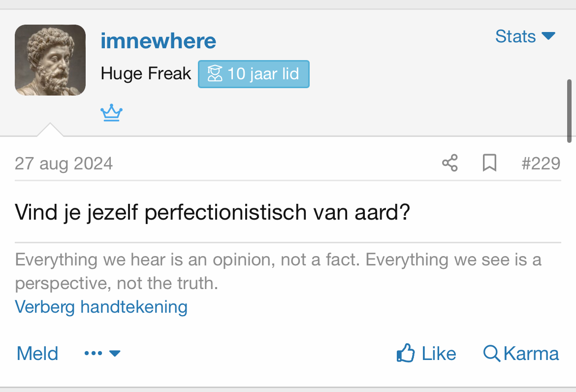Click the 10 jaar lid badge label
The width and height of the screenshot is (576, 392).
click(x=263, y=74)
